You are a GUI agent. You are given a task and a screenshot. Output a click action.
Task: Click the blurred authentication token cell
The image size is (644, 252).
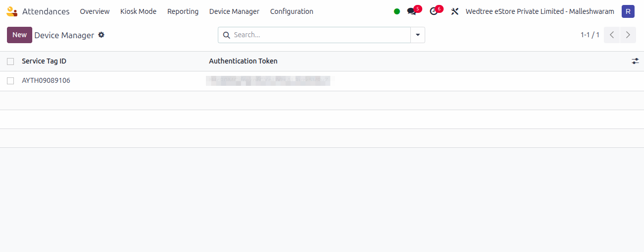coord(268,80)
